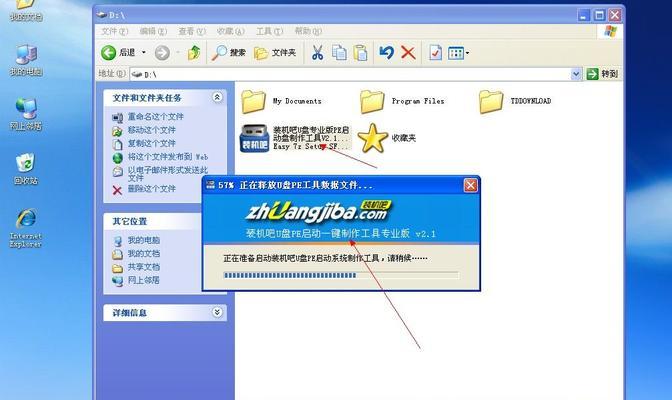This screenshot has height=400, width=672.
Task: Open the 查看(V) menu
Action: [192, 31]
